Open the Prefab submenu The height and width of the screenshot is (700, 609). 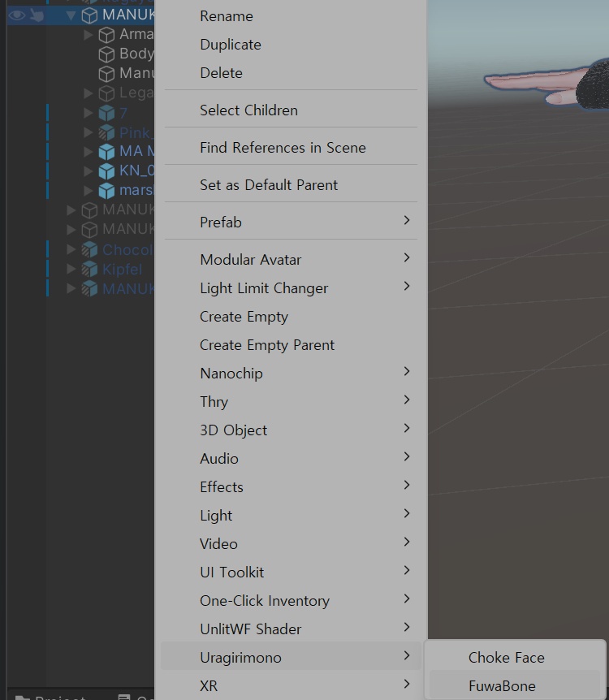pyautogui.click(x=290, y=222)
